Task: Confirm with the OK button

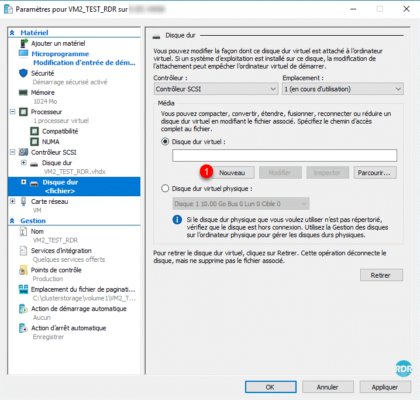Action: [x=270, y=387]
